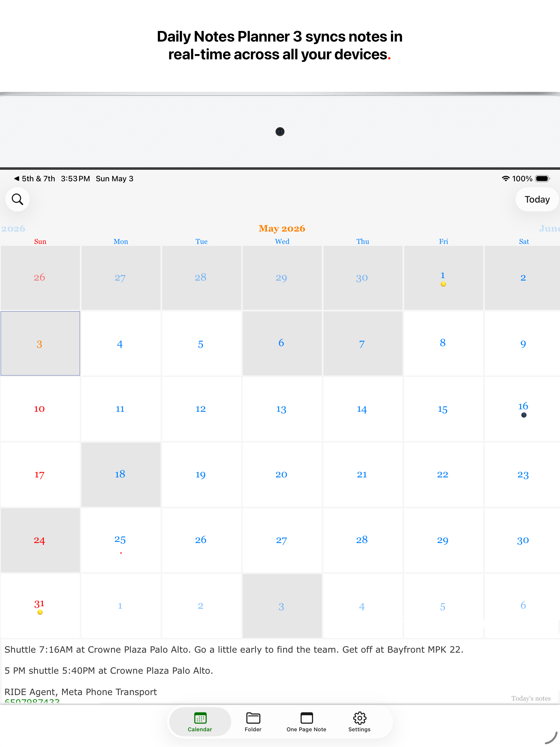Select Tuesday May 12
Screen dimensions: 560x747
(201, 408)
